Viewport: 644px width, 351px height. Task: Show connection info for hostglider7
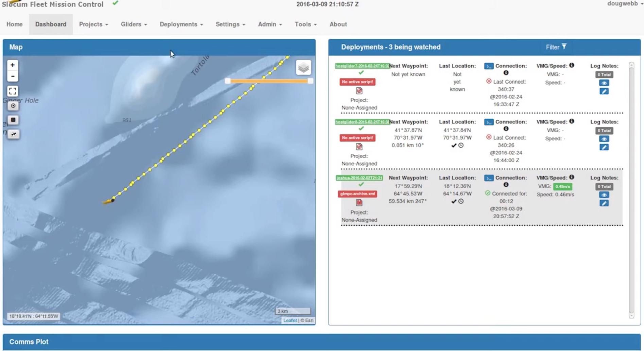506,73
